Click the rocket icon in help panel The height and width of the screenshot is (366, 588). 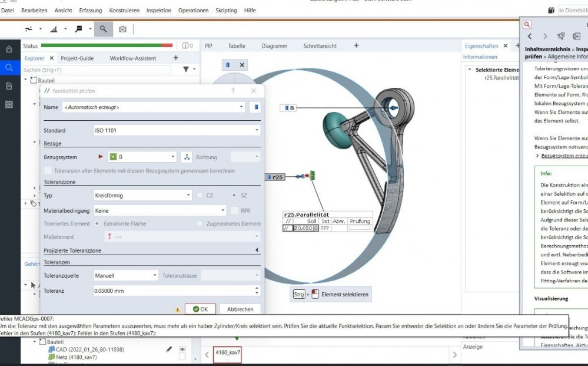[561, 37]
